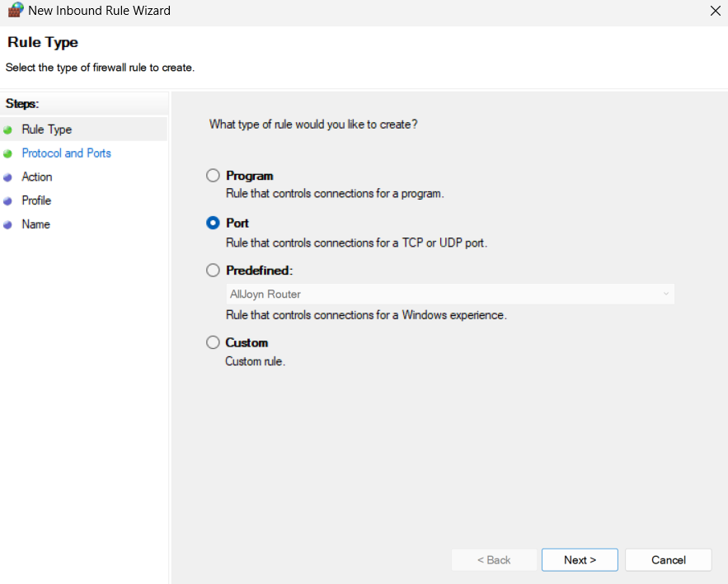
Task: Click the Next button to proceed
Action: point(580,559)
